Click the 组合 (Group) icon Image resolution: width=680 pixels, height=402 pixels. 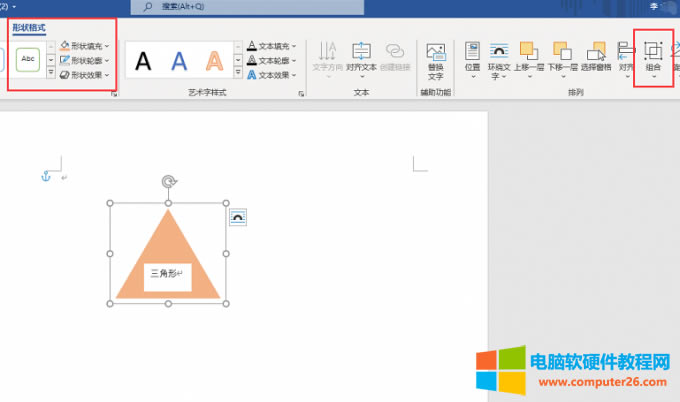pos(653,56)
